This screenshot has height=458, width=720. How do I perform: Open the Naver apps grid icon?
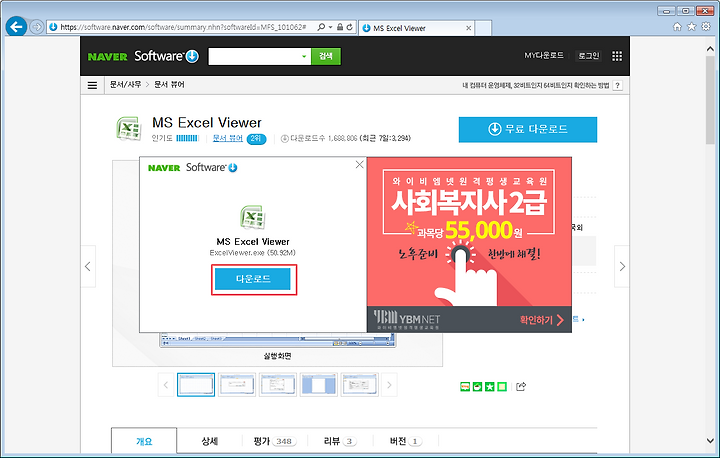click(617, 56)
